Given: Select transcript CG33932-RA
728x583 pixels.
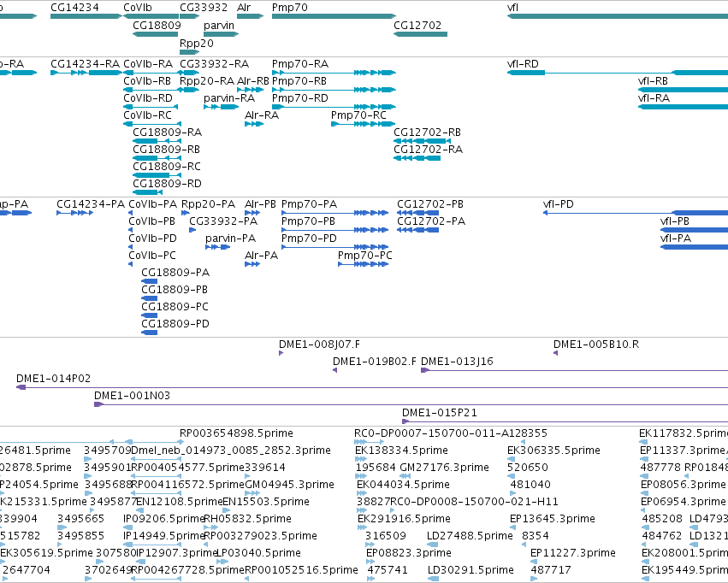Looking at the screenshot, I should pyautogui.click(x=189, y=73).
